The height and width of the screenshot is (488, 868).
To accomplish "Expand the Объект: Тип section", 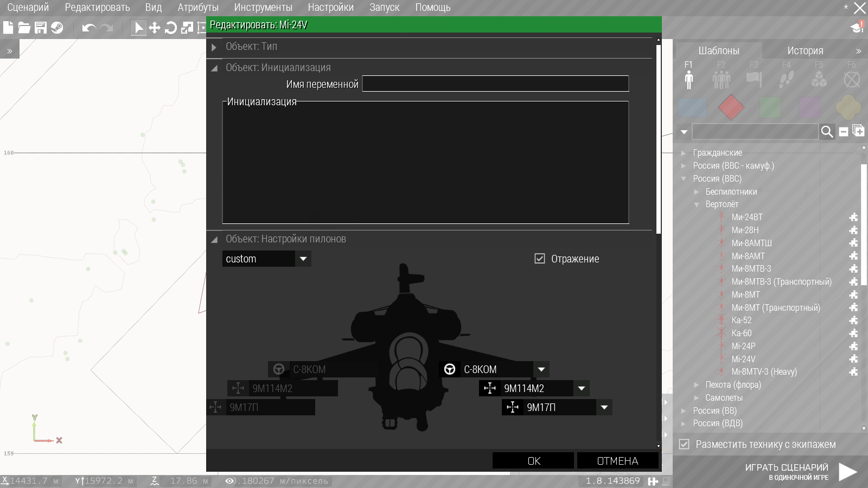I will (214, 47).
